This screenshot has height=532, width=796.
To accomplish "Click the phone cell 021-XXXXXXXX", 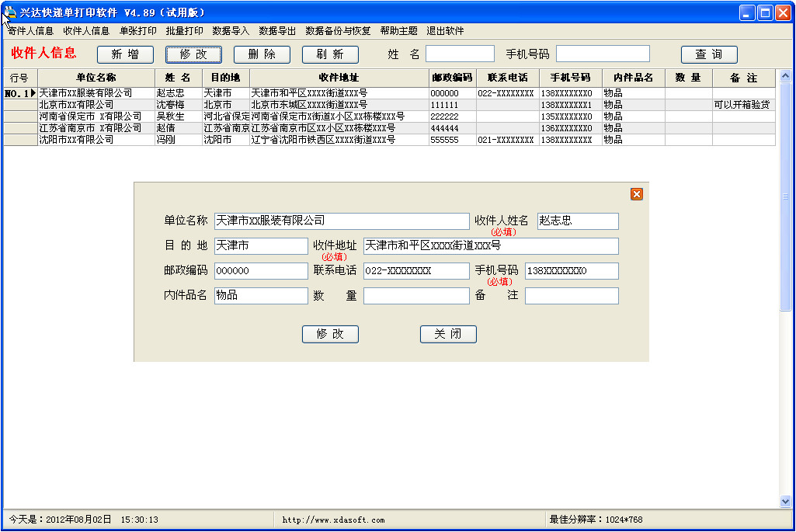I will tap(508, 140).
